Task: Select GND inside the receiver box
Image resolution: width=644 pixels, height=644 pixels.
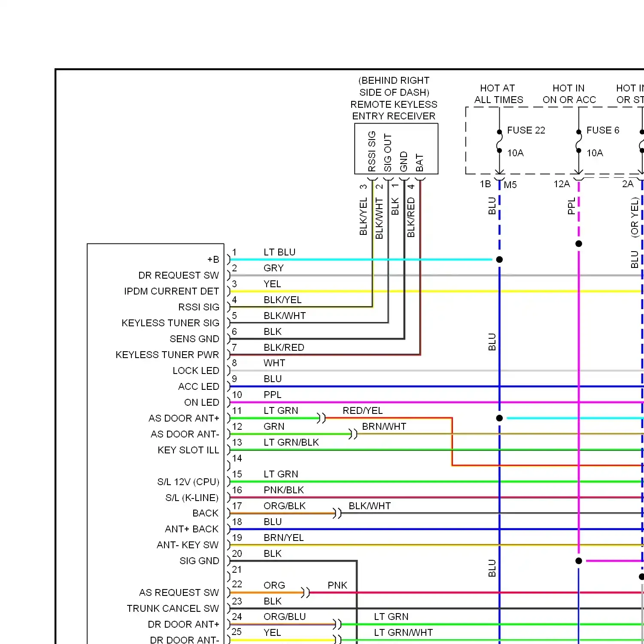Action: pyautogui.click(x=404, y=161)
